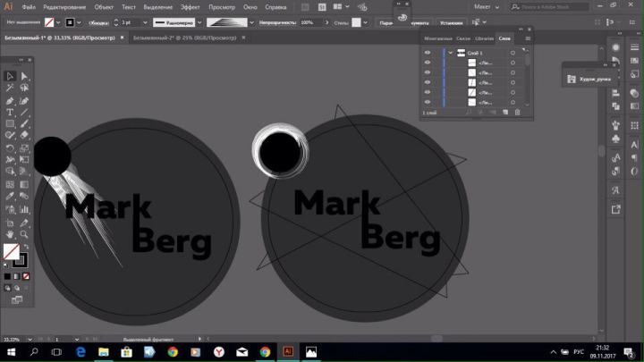Open the zoom level 33,33% dropdown
Screen dimensions: 644x362
[x=30, y=340]
